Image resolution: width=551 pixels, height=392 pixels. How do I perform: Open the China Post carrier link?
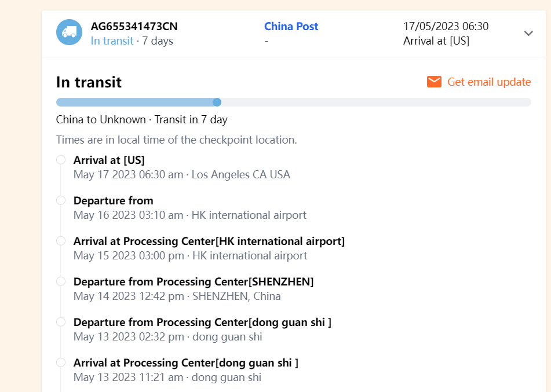pos(291,26)
